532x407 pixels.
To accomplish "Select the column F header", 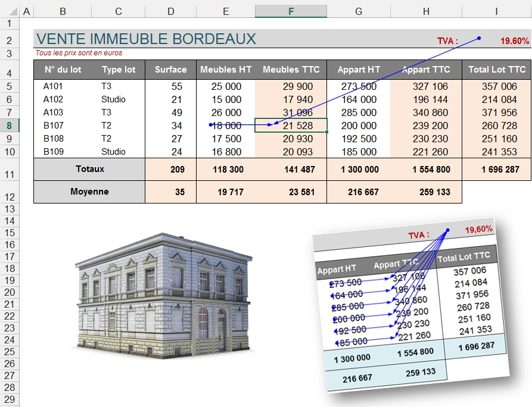I will (291, 11).
